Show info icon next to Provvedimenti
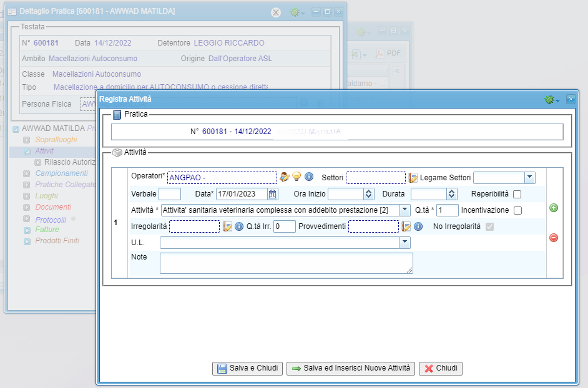Screen dimensions: 588x388 (x=418, y=226)
